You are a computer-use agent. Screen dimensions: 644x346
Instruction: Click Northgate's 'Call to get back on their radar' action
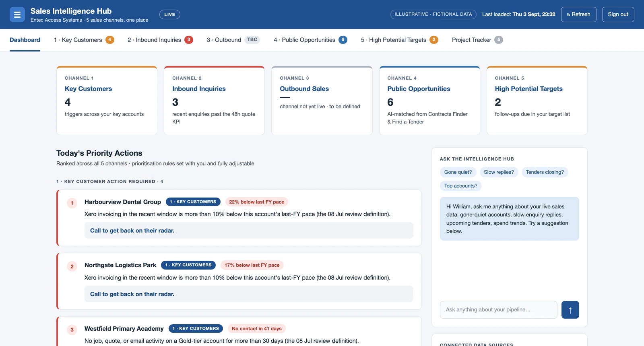(x=249, y=294)
